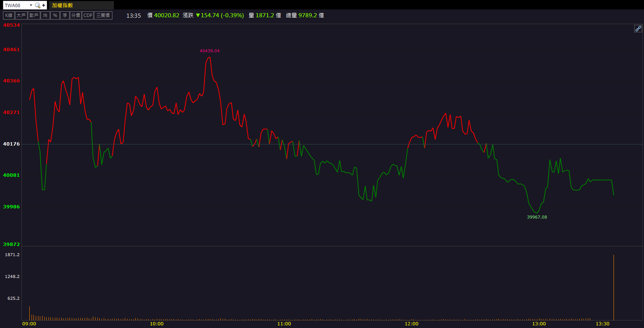Toggle the 大戶 indicator button
Viewport: 644px width, 328px height.
21,15
